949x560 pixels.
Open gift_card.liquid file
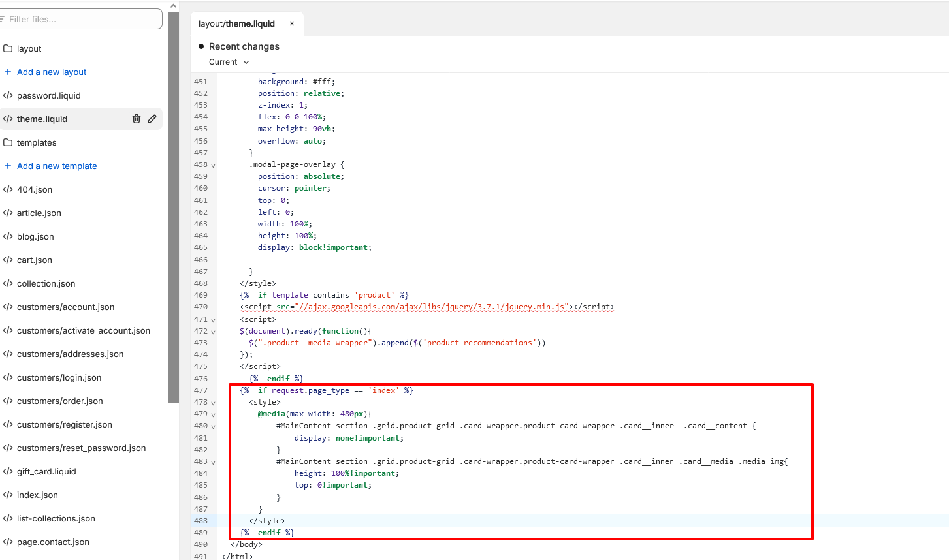coord(46,471)
